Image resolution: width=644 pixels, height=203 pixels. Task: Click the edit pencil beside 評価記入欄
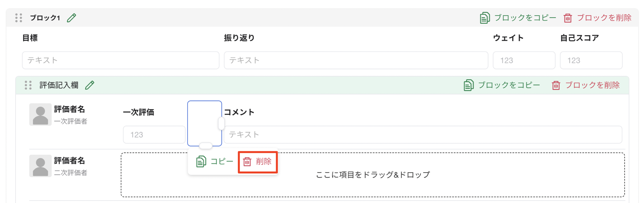pos(90,85)
